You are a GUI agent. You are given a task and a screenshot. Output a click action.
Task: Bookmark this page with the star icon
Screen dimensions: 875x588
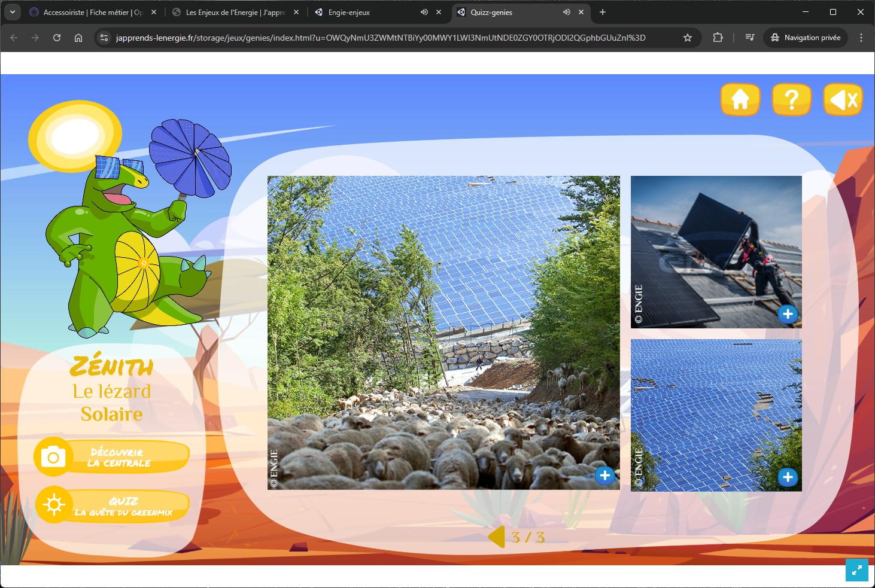pyautogui.click(x=688, y=38)
